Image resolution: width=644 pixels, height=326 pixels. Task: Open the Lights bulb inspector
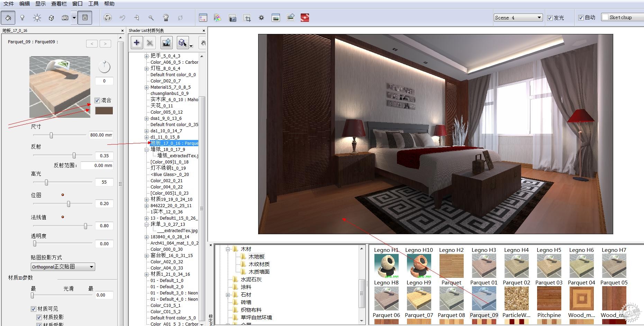pyautogui.click(x=22, y=18)
